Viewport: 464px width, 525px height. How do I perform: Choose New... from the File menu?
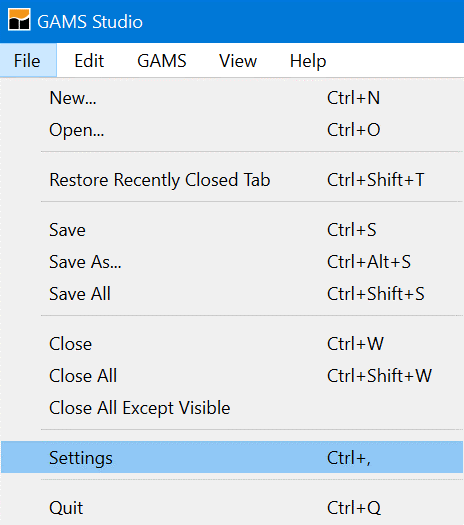pyautogui.click(x=232, y=98)
